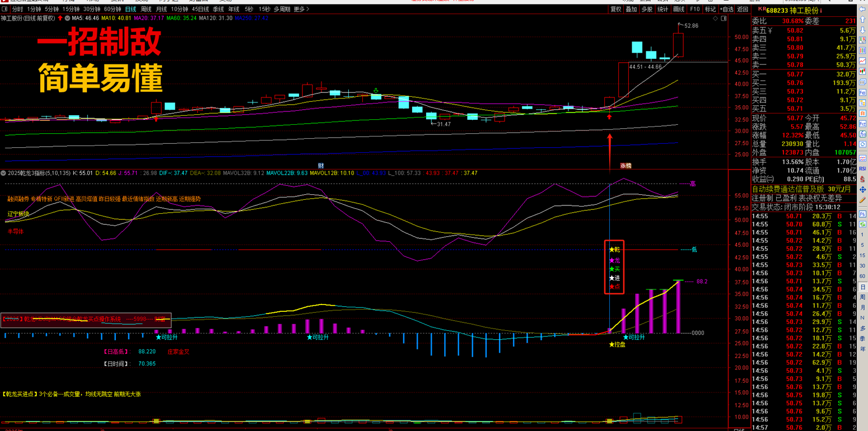Screen dimensions: 868x431
Task: Click the 财 marker on the time axis
Action: [x=321, y=166]
